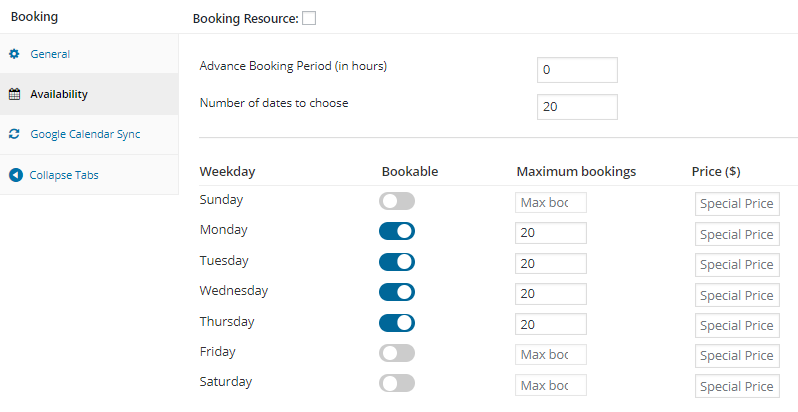
Task: Click Sunday's Special Price field
Action: [736, 204]
